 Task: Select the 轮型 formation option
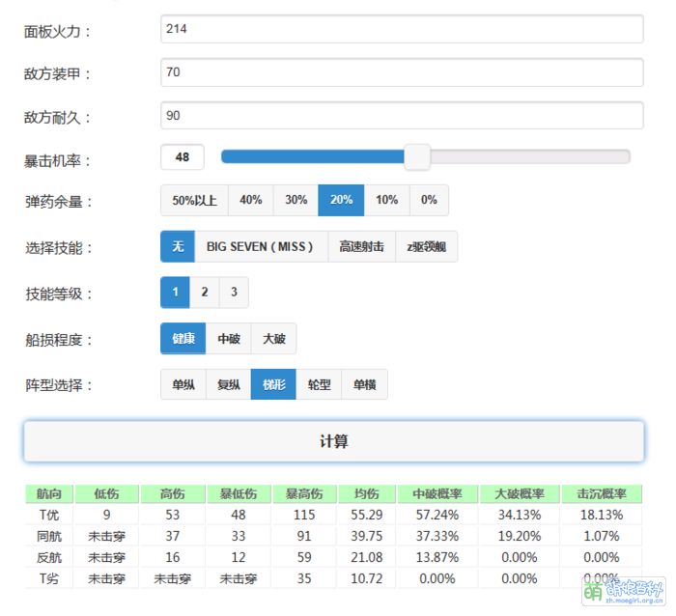[319, 384]
